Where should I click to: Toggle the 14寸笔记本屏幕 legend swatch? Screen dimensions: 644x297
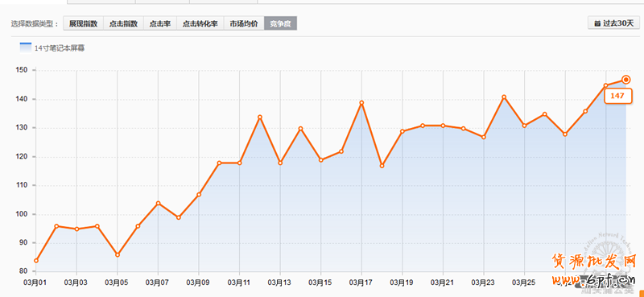26,47
